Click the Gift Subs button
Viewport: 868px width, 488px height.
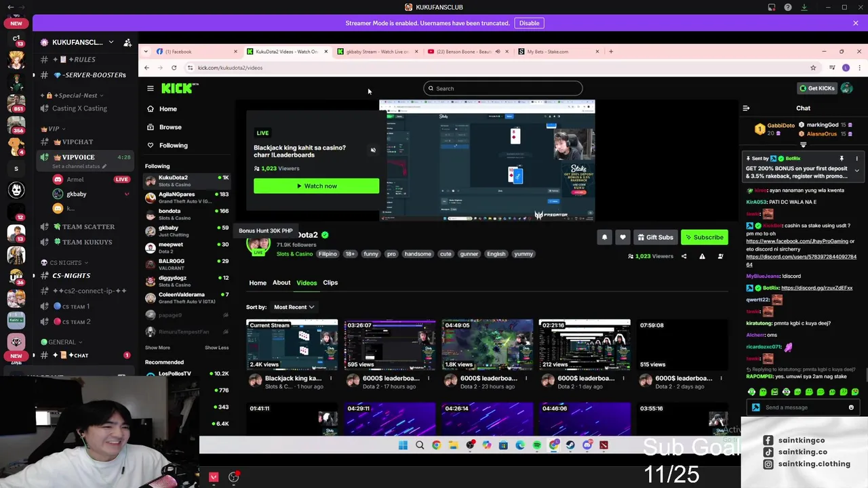(x=655, y=237)
